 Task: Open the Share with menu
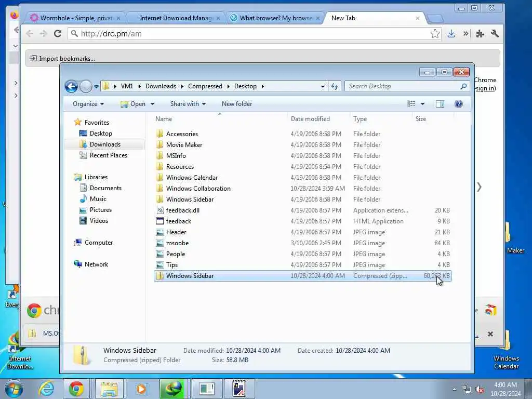(x=188, y=104)
